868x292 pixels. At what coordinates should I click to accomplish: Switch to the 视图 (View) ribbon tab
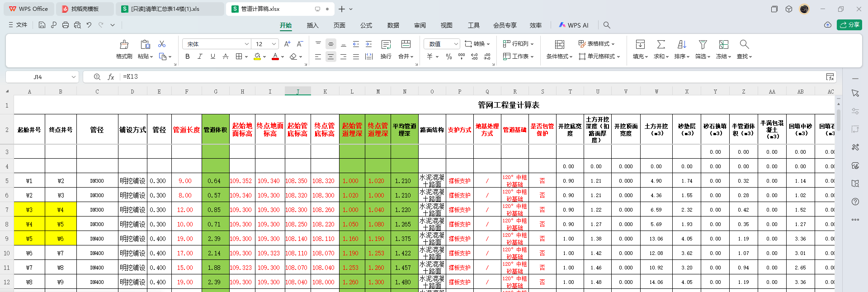pos(447,25)
